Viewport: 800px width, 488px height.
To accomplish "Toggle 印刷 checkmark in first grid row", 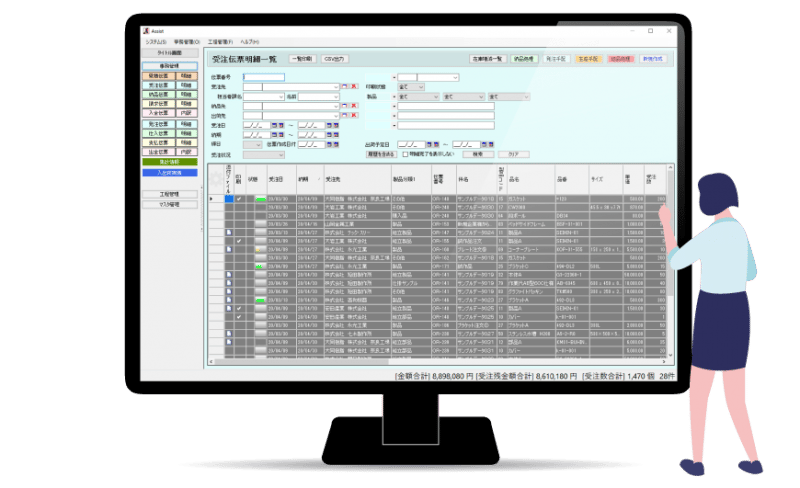I will (x=238, y=199).
